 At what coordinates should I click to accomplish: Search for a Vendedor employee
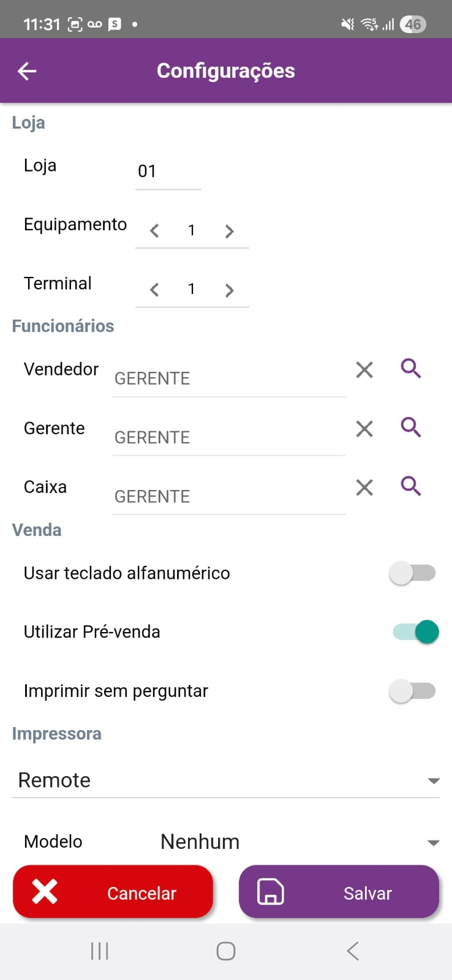[410, 369]
